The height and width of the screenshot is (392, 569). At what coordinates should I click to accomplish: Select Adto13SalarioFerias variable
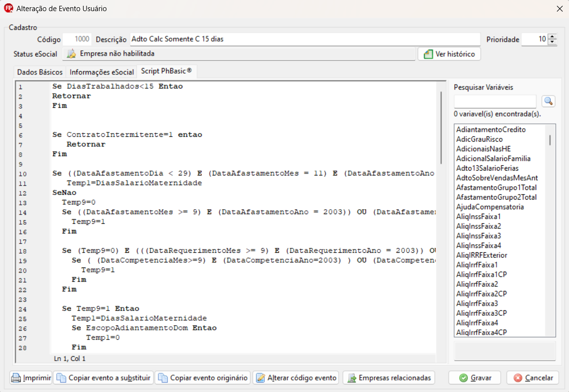tap(487, 168)
